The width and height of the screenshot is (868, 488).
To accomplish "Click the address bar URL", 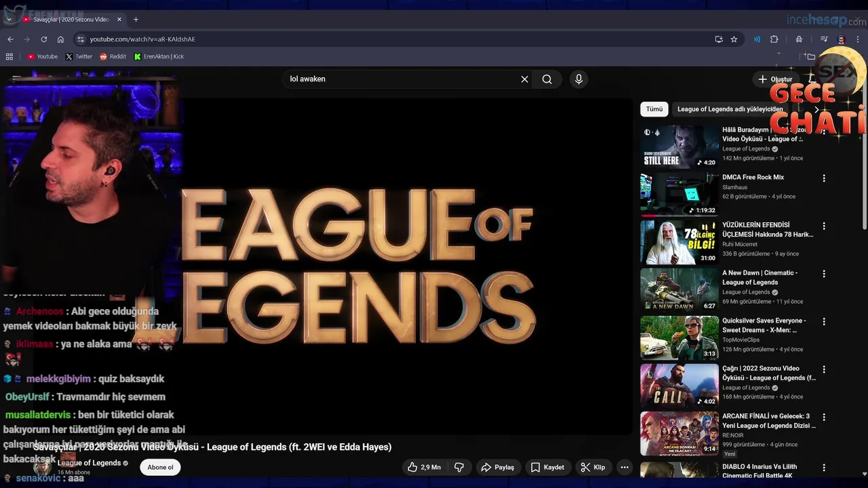I will coord(142,39).
